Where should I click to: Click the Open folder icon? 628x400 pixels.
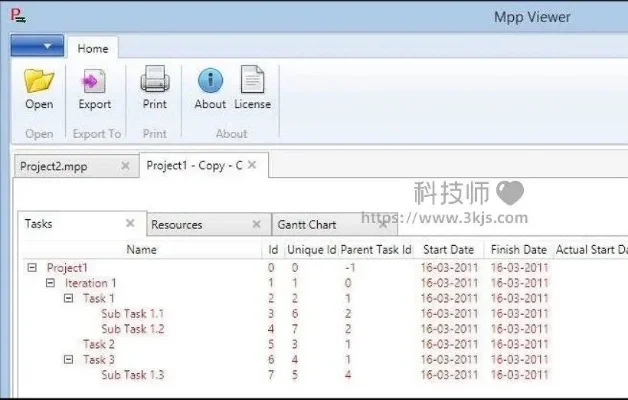[39, 81]
